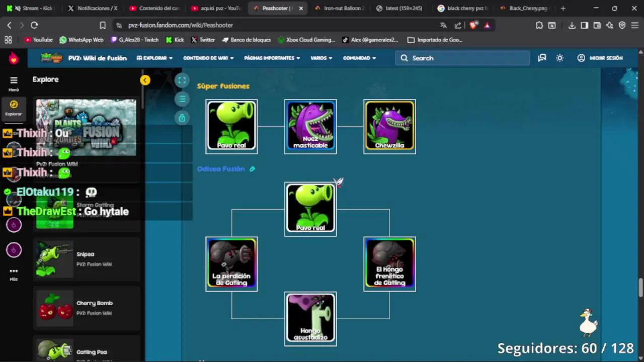Switch to Contenido del canal YouTube tab

154,8
